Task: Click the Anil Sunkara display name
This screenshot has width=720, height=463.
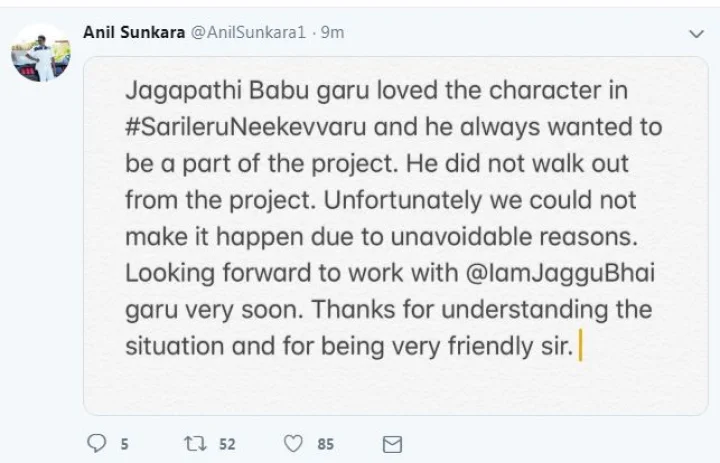Action: 134,31
